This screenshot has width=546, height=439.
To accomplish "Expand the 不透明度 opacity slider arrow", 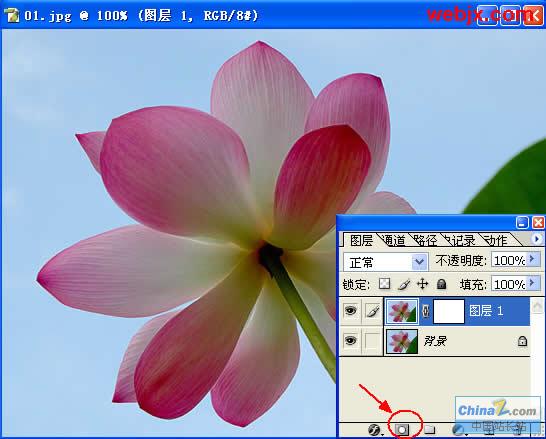I will (x=533, y=259).
